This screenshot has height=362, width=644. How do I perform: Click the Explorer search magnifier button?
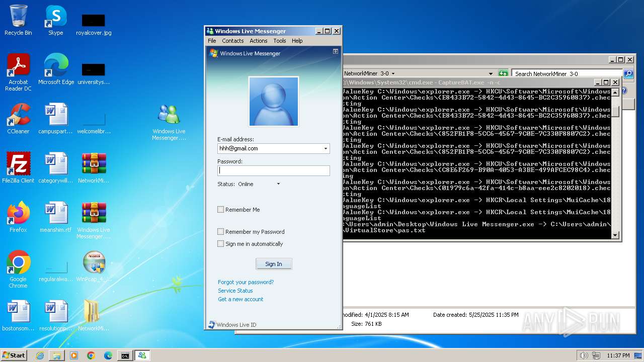point(628,74)
